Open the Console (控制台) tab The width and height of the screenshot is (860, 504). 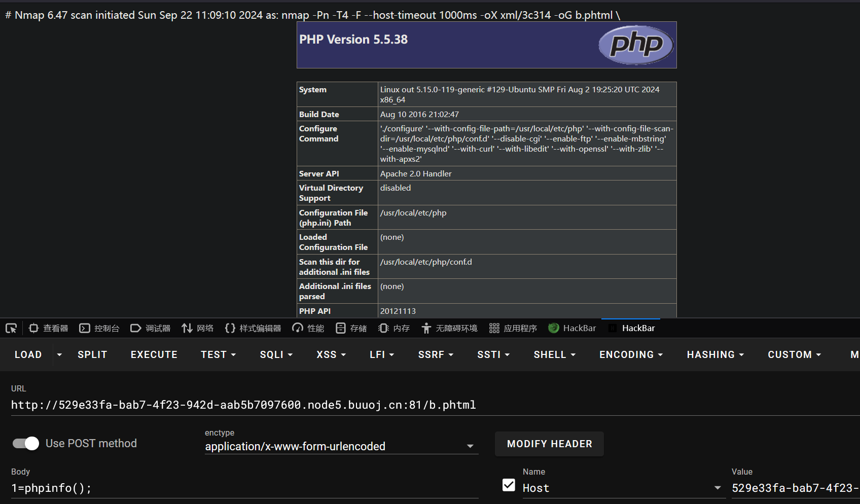pos(99,328)
